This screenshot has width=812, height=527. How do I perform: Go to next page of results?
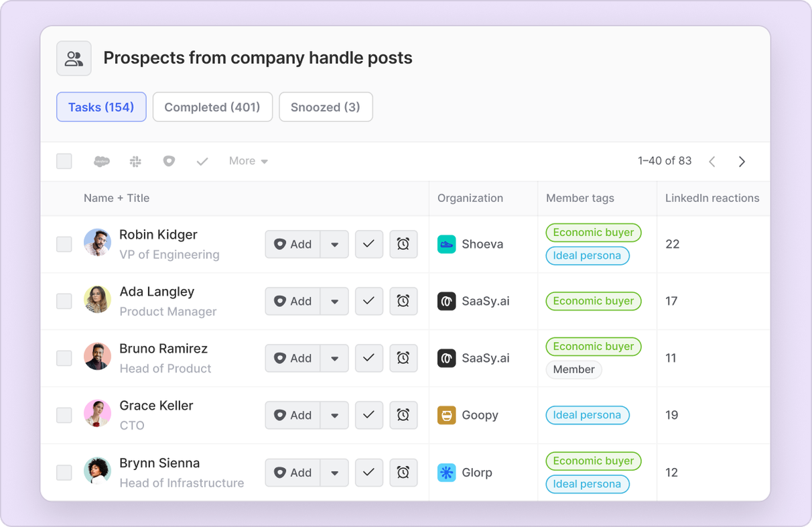[742, 162]
